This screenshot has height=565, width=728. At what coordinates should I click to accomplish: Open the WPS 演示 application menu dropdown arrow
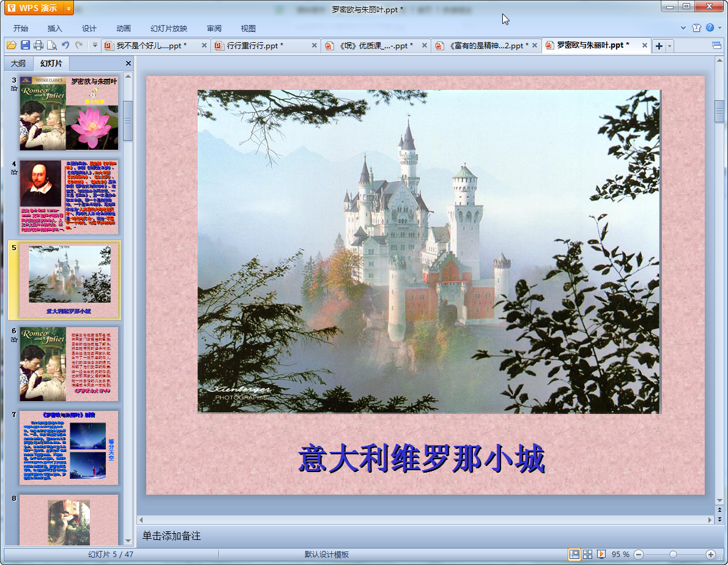point(69,9)
